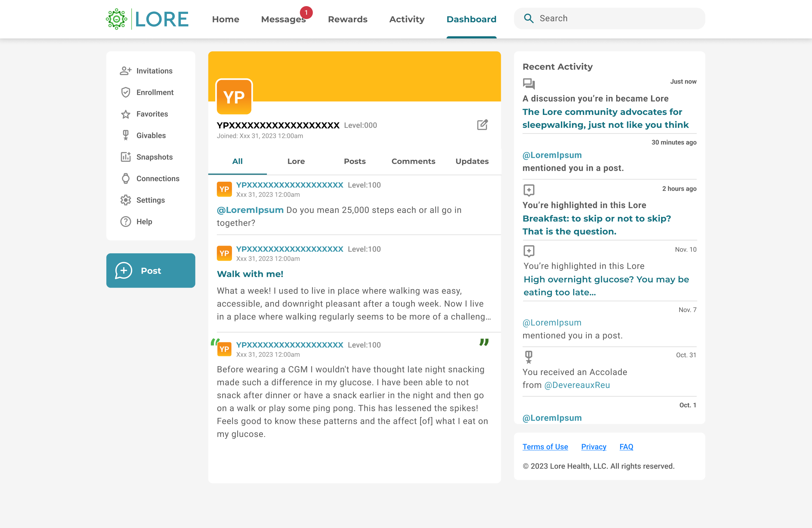This screenshot has height=528, width=812.
Task: Open the Terms of Use link
Action: click(x=545, y=447)
